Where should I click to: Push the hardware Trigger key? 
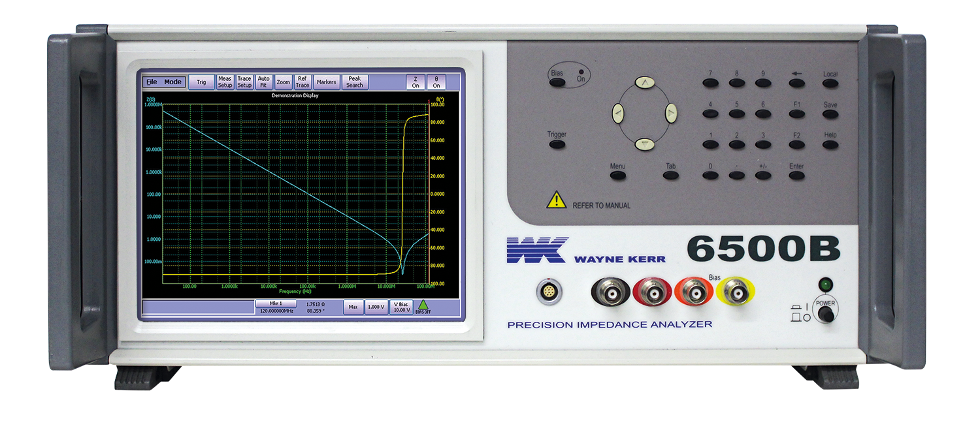[557, 144]
